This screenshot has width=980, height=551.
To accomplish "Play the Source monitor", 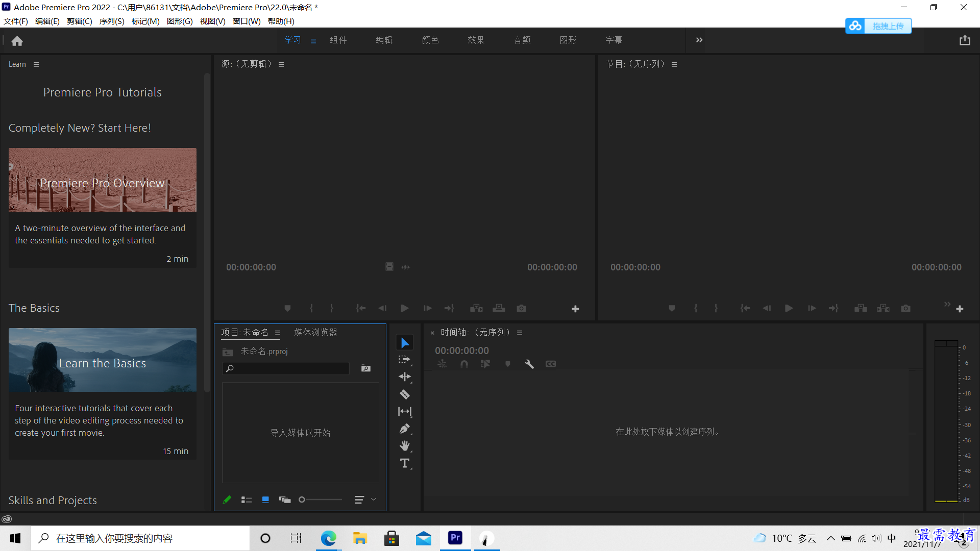I will [404, 308].
